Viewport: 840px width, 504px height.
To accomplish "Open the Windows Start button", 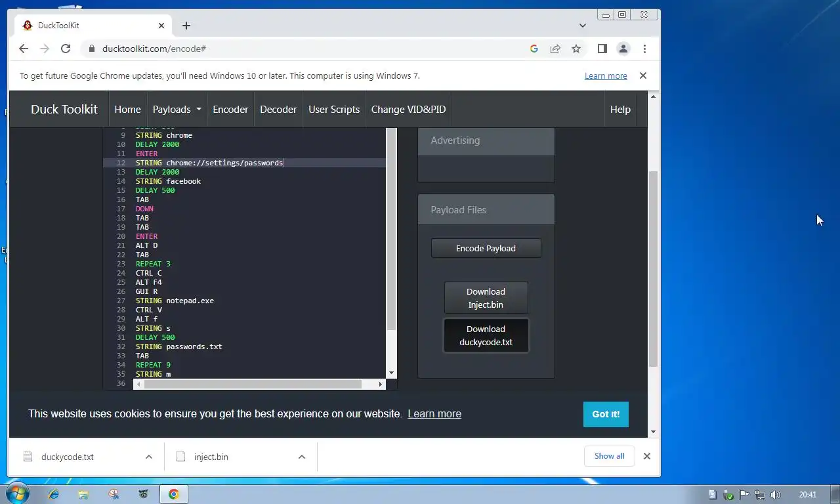I will pyautogui.click(x=16, y=493).
